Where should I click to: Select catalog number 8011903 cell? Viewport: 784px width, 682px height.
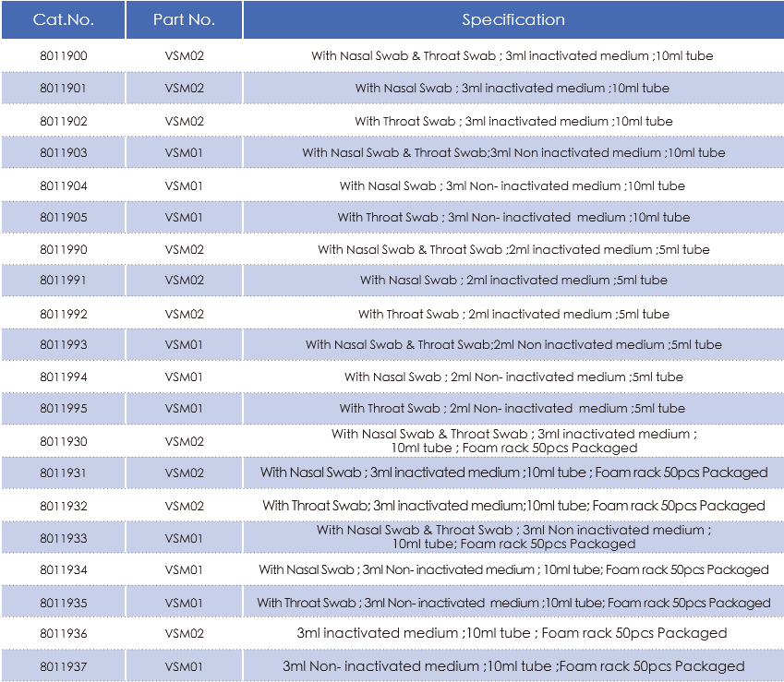[x=64, y=152]
